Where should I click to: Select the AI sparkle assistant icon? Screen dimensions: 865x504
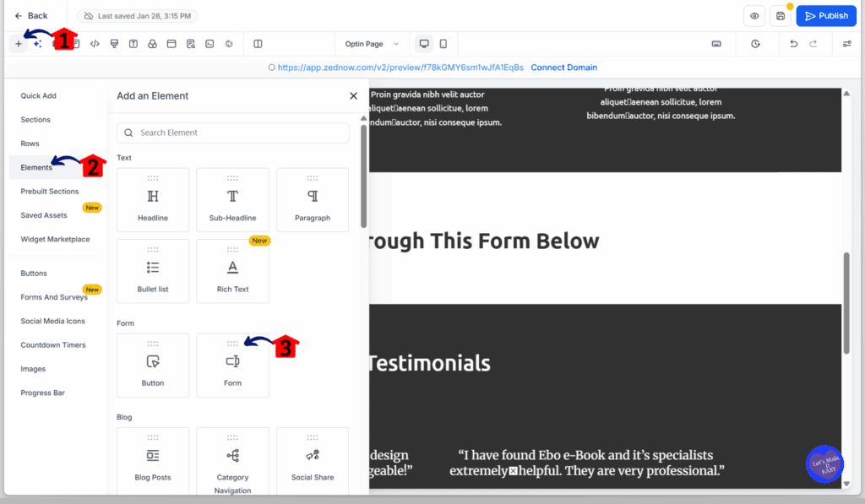(x=38, y=42)
